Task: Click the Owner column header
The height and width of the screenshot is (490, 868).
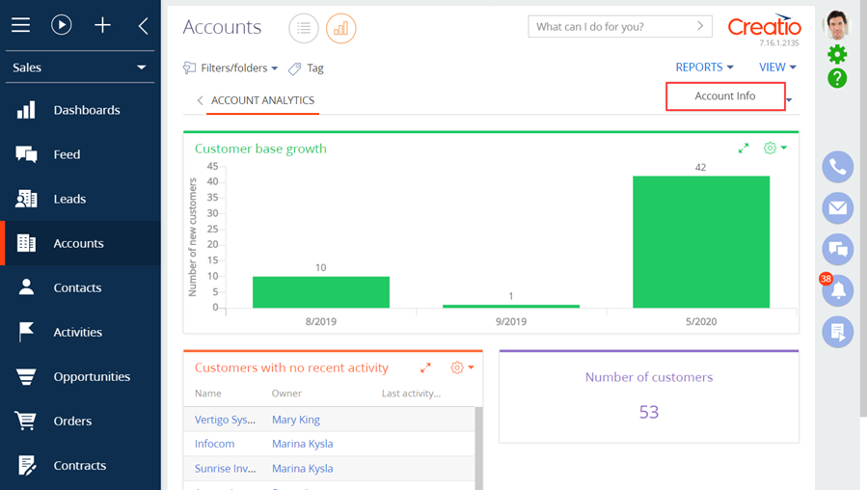Action: (286, 394)
